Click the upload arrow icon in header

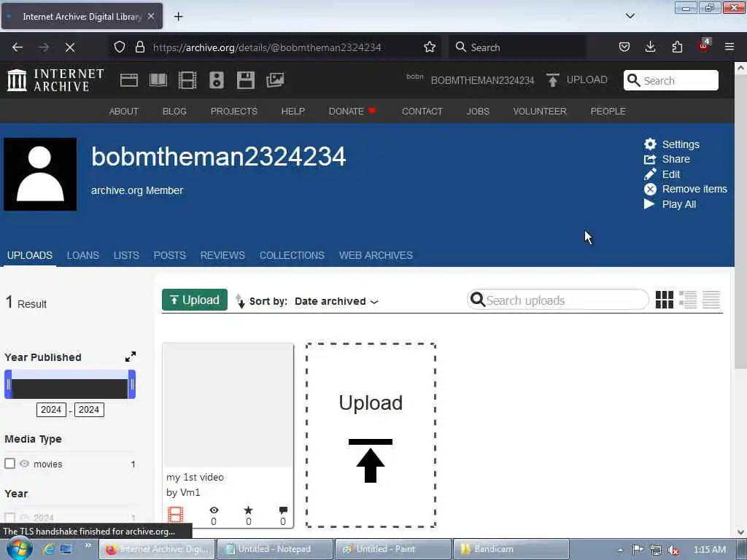(x=553, y=80)
